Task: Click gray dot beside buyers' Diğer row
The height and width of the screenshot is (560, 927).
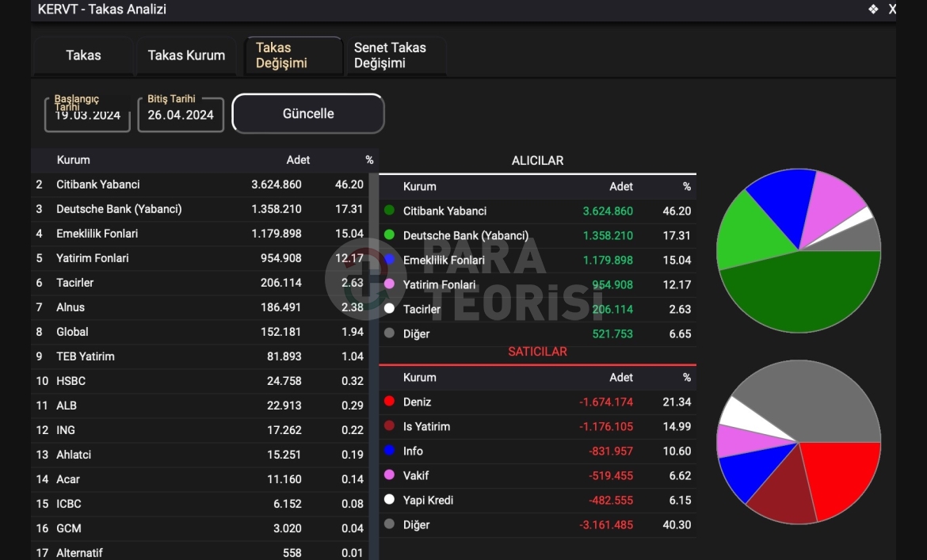Action: tap(389, 333)
